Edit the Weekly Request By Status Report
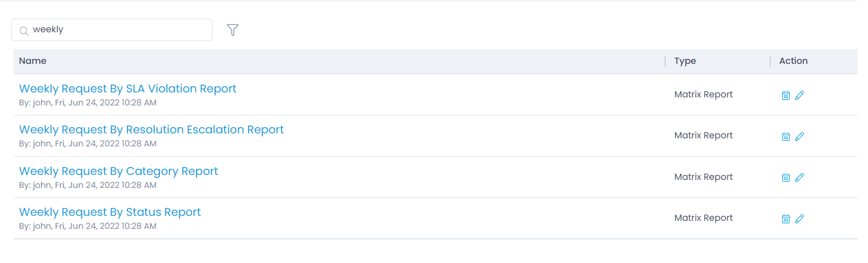Viewport: 868px width, 263px height. pyautogui.click(x=800, y=218)
